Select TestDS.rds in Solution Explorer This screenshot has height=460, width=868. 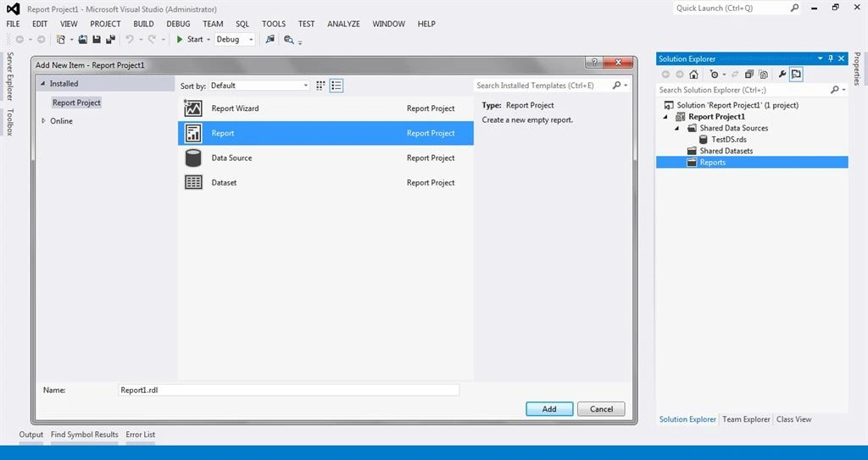click(x=728, y=140)
